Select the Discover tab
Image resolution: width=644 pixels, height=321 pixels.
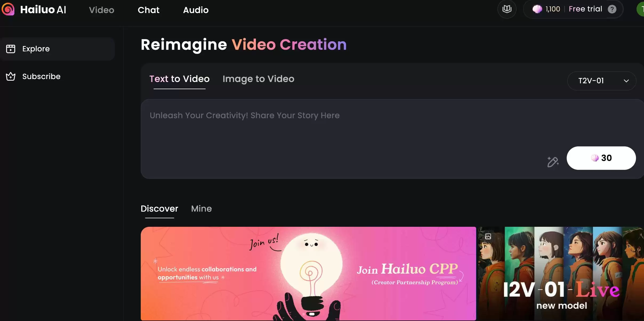click(159, 209)
